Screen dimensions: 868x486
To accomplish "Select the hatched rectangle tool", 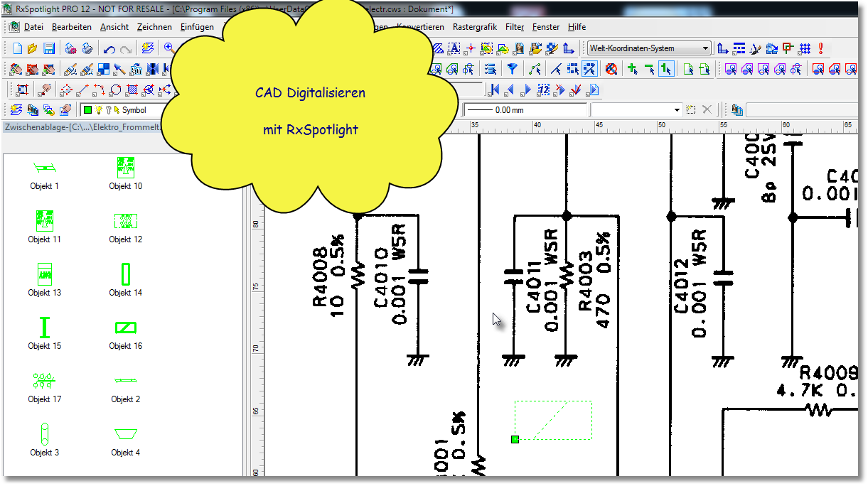I will tap(132, 89).
